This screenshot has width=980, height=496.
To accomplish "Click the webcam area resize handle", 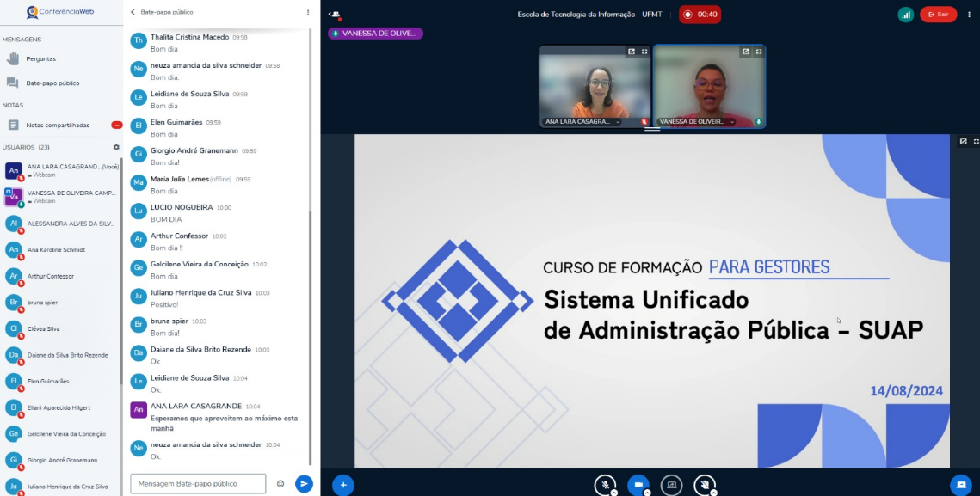I will (x=652, y=129).
